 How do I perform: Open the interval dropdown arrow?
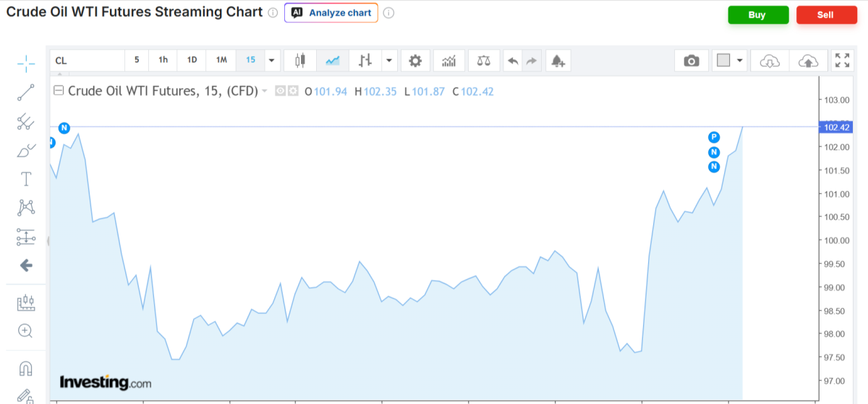(272, 60)
